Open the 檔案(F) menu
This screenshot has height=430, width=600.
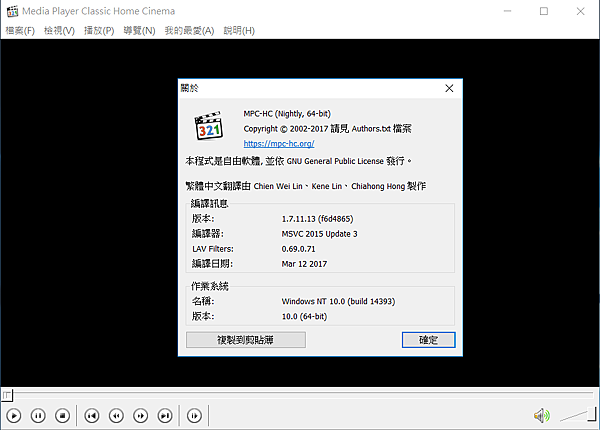[20, 31]
